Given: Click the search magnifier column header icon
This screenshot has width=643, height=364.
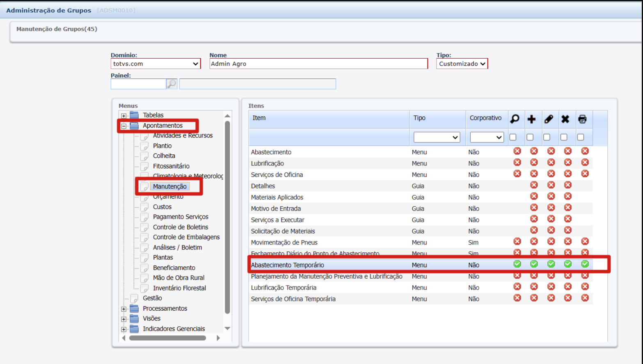Looking at the screenshot, I should click(x=515, y=119).
